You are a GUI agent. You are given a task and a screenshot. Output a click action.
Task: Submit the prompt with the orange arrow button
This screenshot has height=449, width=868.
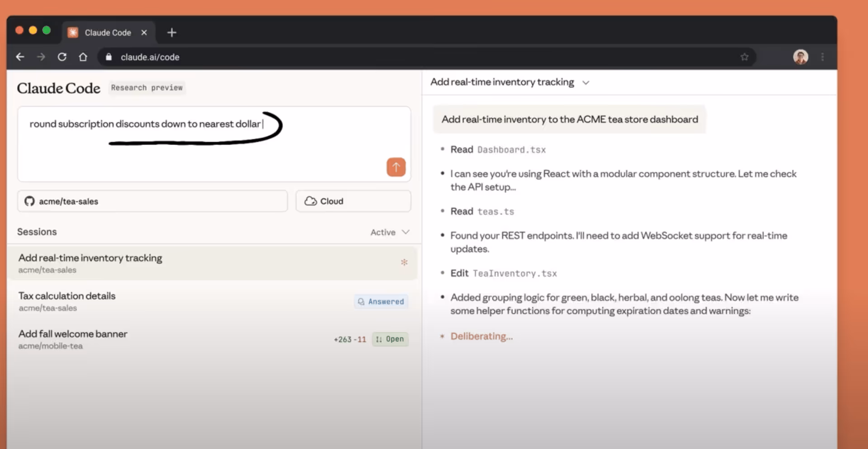click(x=396, y=167)
